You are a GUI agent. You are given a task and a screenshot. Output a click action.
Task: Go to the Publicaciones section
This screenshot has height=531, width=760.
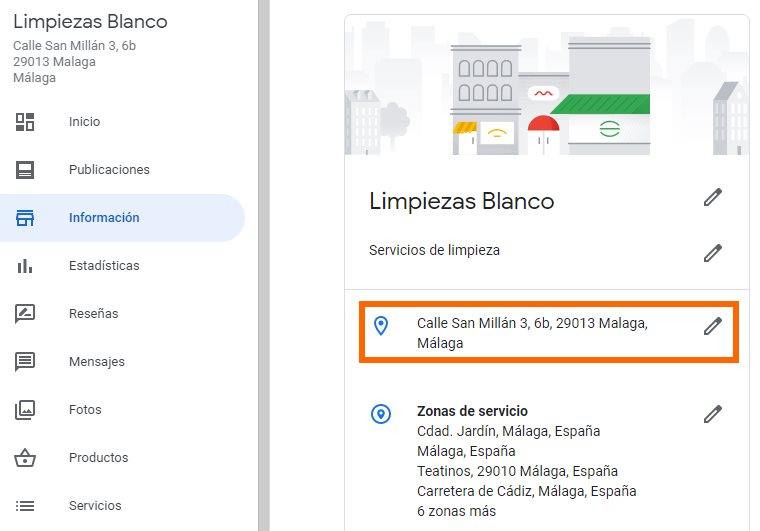109,170
